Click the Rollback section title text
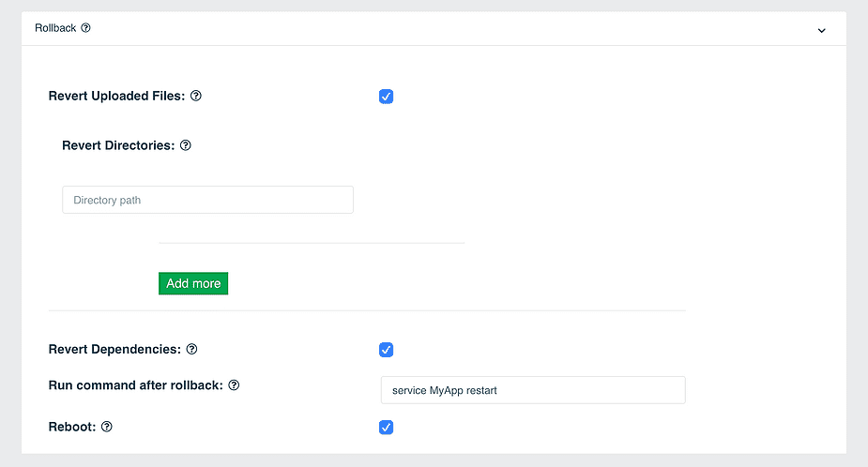This screenshot has width=868, height=467. point(55,28)
